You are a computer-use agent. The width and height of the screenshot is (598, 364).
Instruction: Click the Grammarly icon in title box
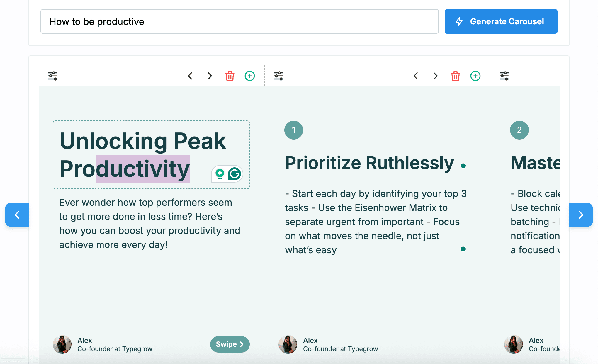[x=235, y=174]
